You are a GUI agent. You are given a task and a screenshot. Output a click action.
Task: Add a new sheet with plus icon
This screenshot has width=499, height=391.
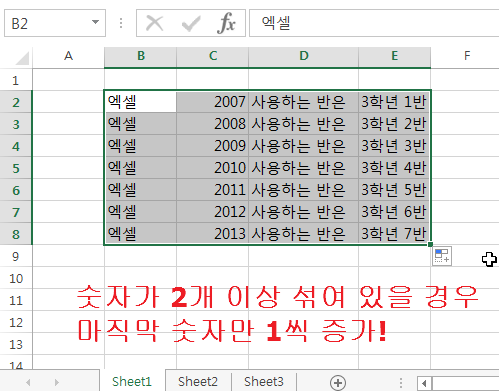tap(338, 383)
